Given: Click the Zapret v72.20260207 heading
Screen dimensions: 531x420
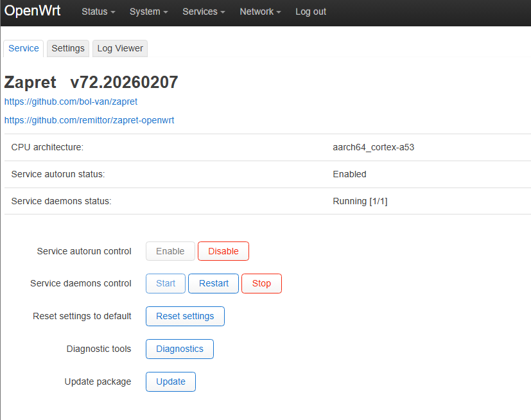Looking at the screenshot, I should click(x=91, y=82).
